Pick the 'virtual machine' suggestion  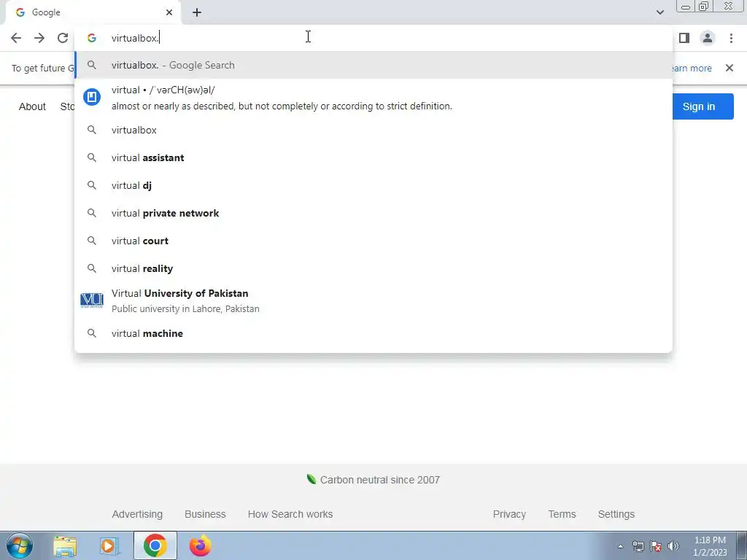373,333
